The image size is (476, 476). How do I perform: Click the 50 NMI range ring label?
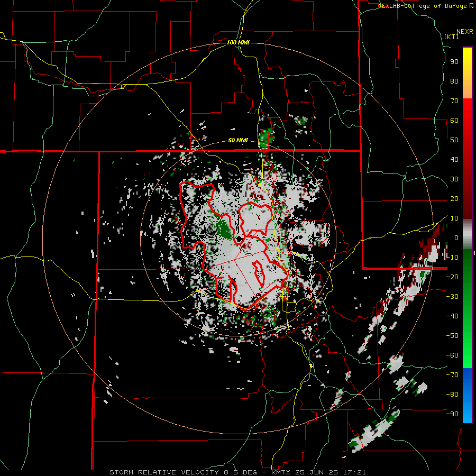(238, 141)
